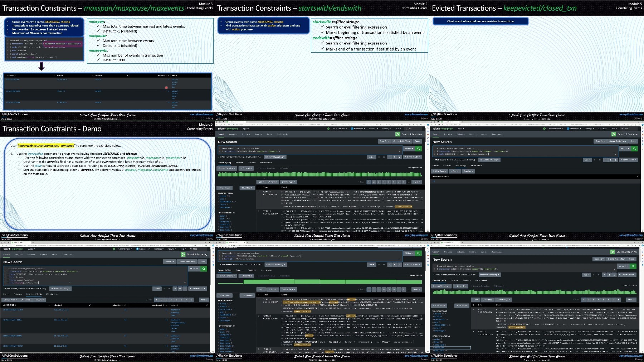Open Save As dropdown in 5,495-events window
644x362 pixels.
tap(599, 259)
